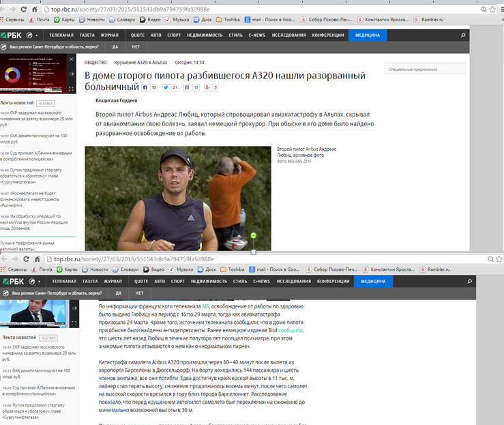Reject region with НЕТ in the lower window
Image resolution: width=504 pixels, height=425 pixels.
click(140, 293)
